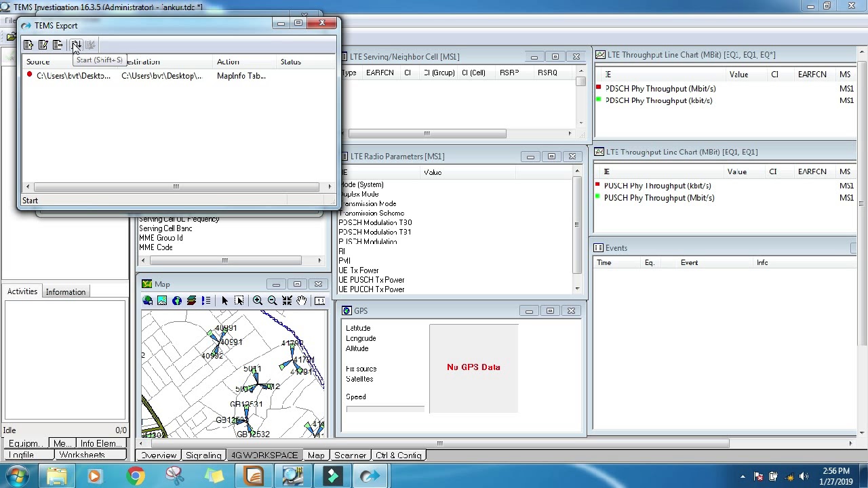
Task: Launch Google Chrome from the taskbar
Action: click(136, 476)
